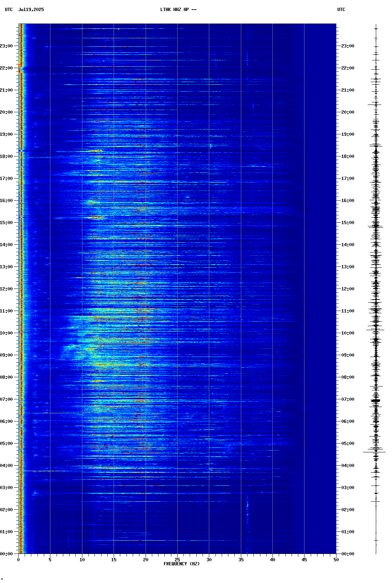Click the large seismogram spike near 04:30

(x=375, y=452)
